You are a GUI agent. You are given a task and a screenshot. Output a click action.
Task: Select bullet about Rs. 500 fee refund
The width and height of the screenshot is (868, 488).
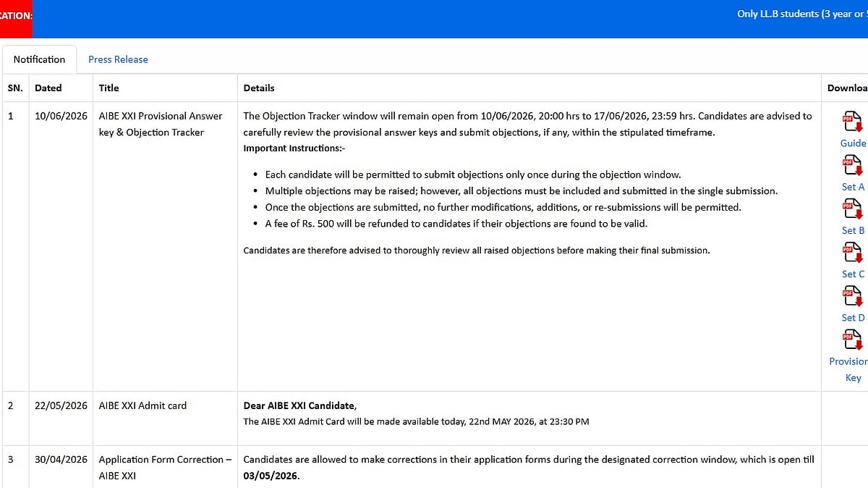click(456, 224)
